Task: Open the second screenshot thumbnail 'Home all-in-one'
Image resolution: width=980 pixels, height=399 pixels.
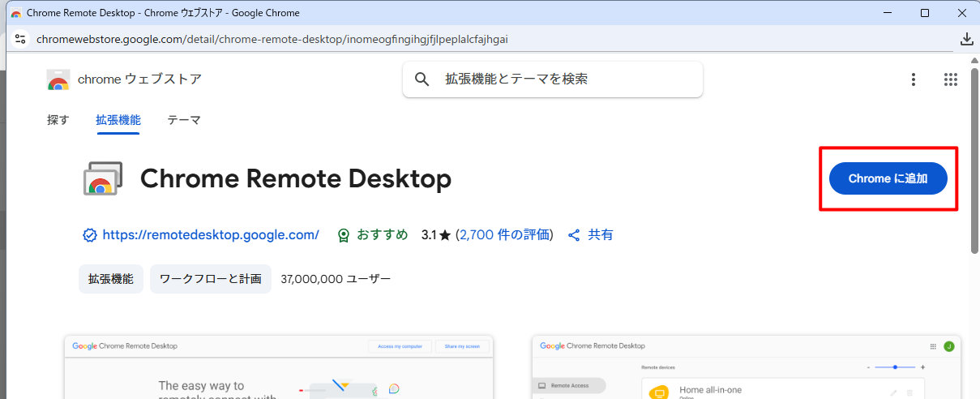Action: click(747, 367)
